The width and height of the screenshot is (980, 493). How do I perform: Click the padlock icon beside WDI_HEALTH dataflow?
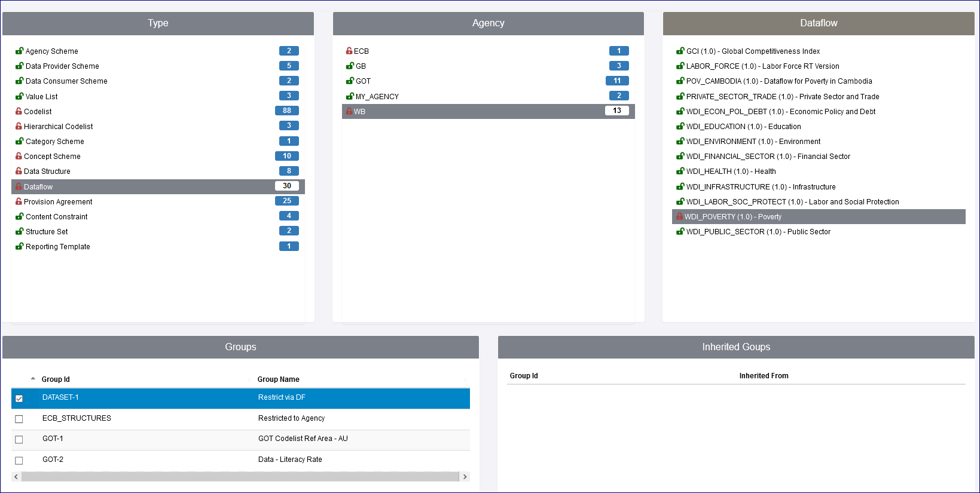680,172
